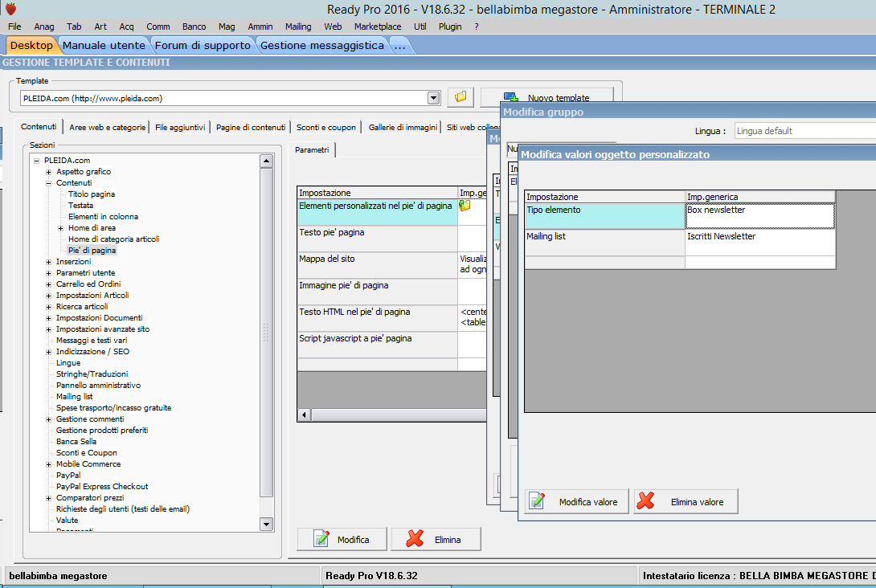Screen dimensions: 876x588
Task: Collapse the Contenuti tree node
Action: (48, 183)
